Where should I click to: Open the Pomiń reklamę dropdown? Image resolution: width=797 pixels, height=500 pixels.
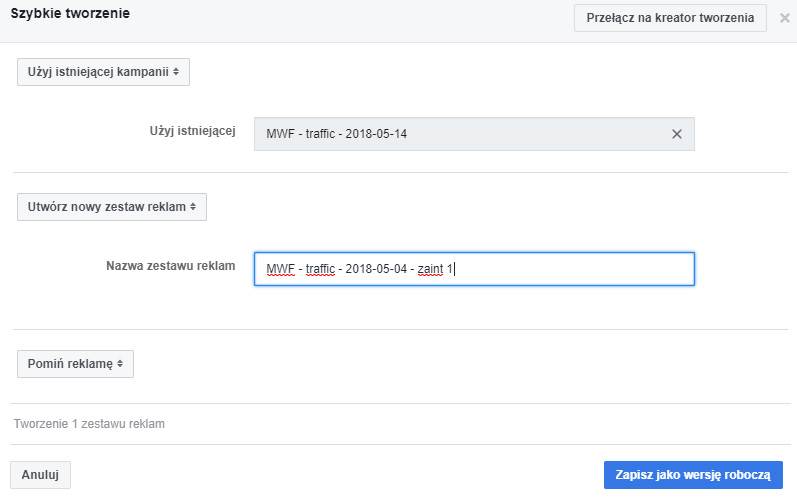coord(75,364)
